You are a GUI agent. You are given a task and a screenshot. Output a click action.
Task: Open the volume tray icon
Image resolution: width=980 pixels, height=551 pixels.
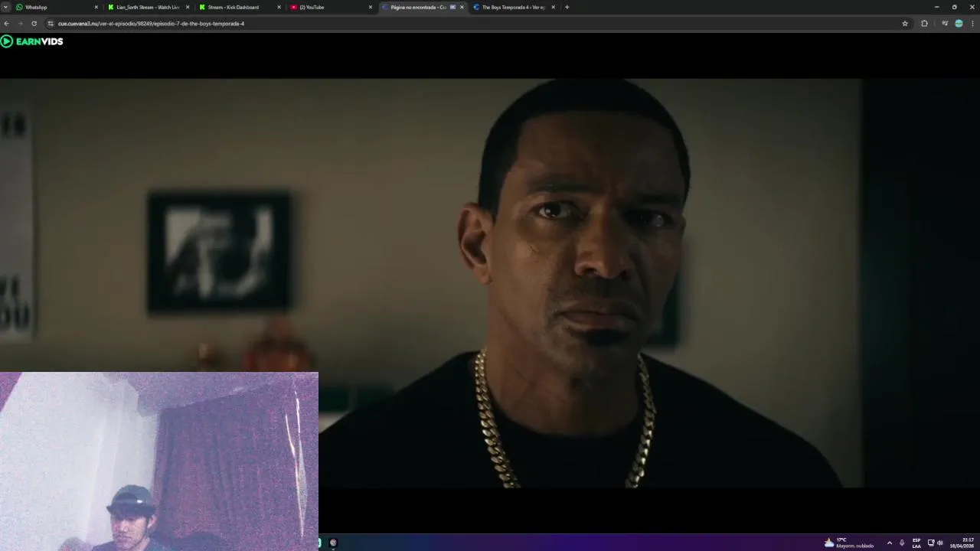(x=940, y=543)
